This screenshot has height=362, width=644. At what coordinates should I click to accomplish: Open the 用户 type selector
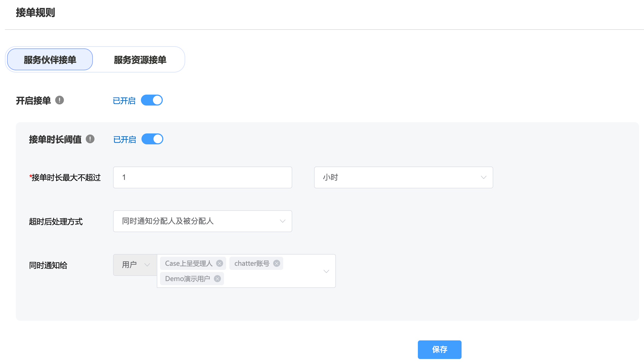click(135, 265)
